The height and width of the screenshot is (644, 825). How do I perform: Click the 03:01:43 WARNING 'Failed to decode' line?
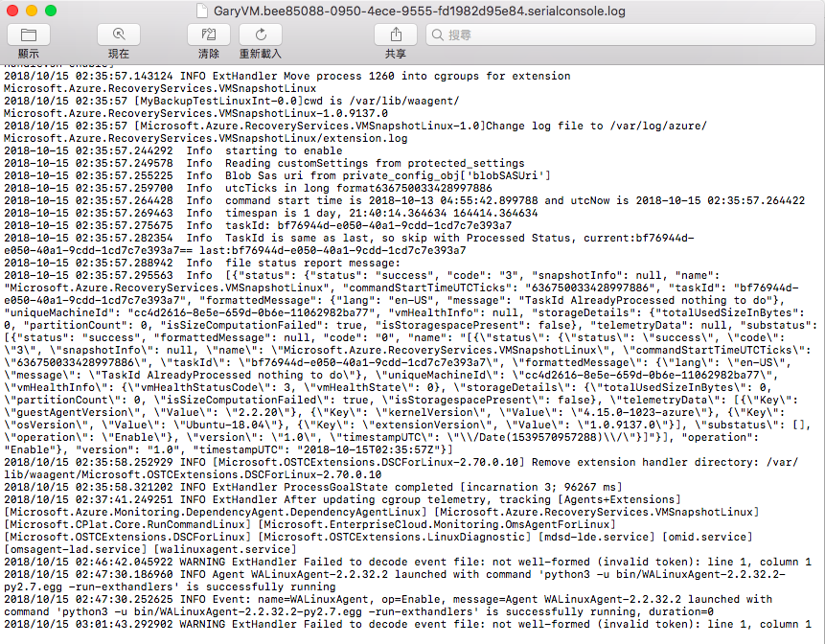[x=408, y=625]
